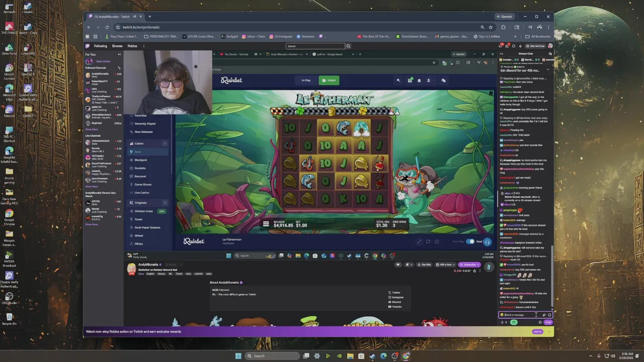
Task: Click Show More under Live Channels
Action: coord(92,187)
